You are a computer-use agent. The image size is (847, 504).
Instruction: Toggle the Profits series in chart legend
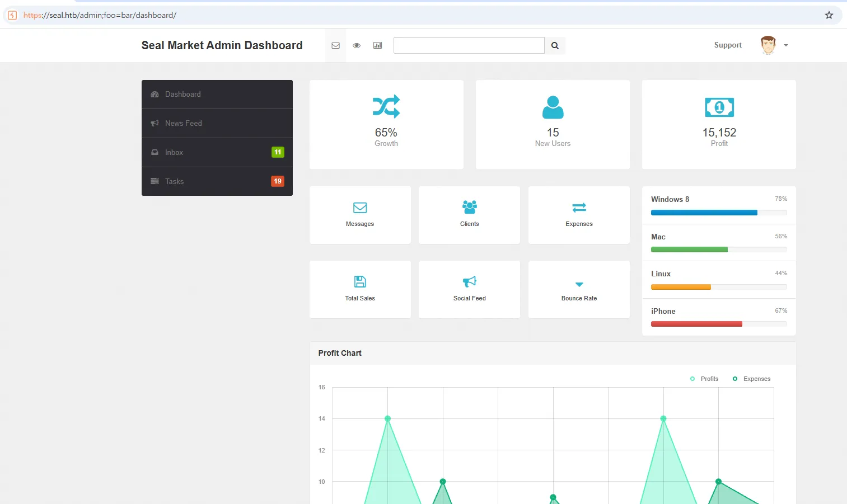pyautogui.click(x=704, y=379)
